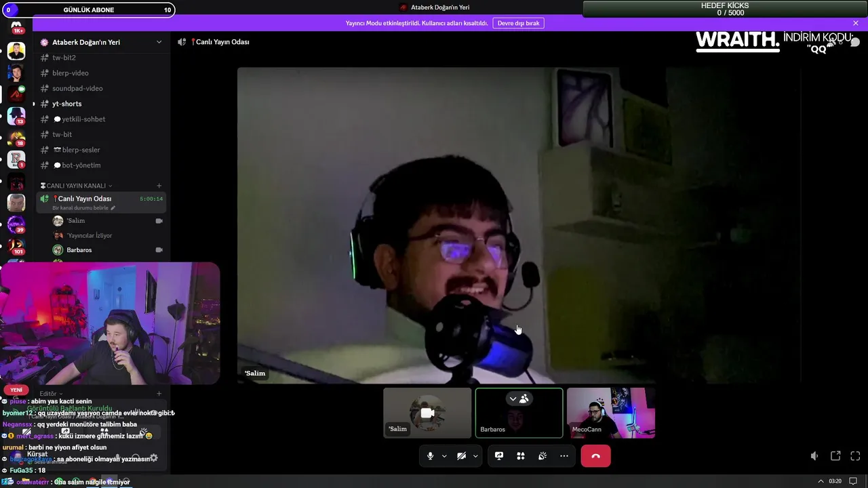The width and height of the screenshot is (868, 488).
Task: Pop out the call window
Action: [835, 456]
